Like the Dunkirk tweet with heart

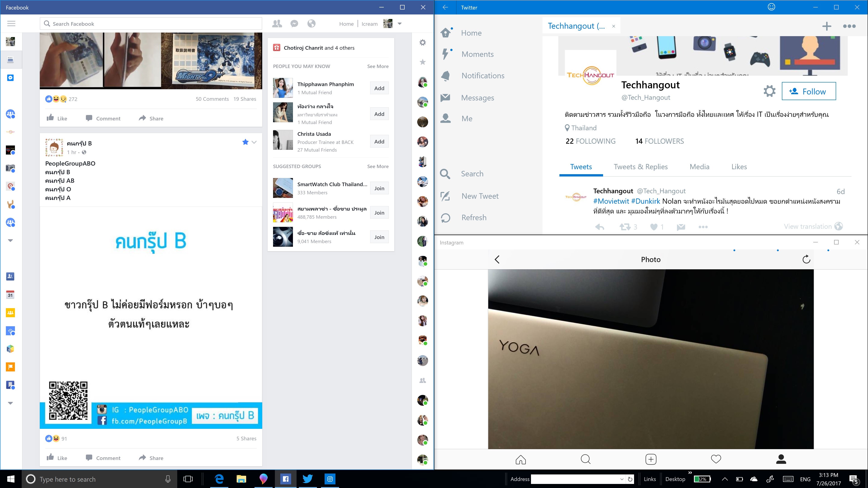tap(654, 227)
